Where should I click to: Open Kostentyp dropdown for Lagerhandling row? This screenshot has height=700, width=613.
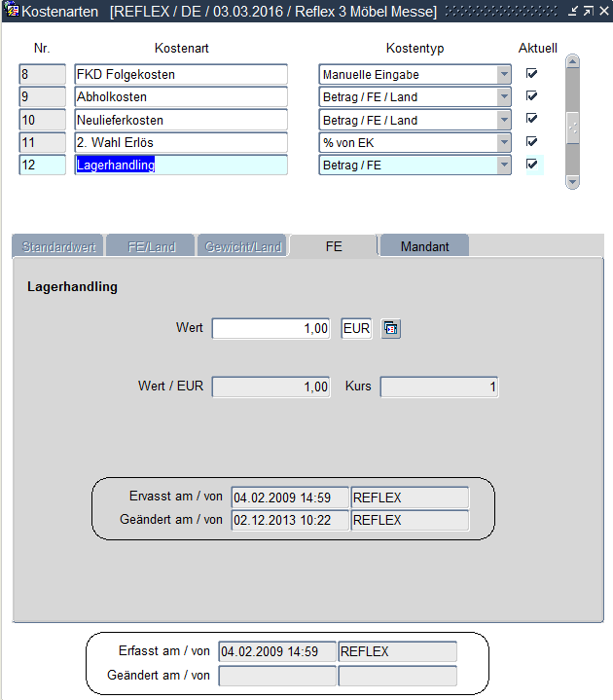(x=503, y=165)
